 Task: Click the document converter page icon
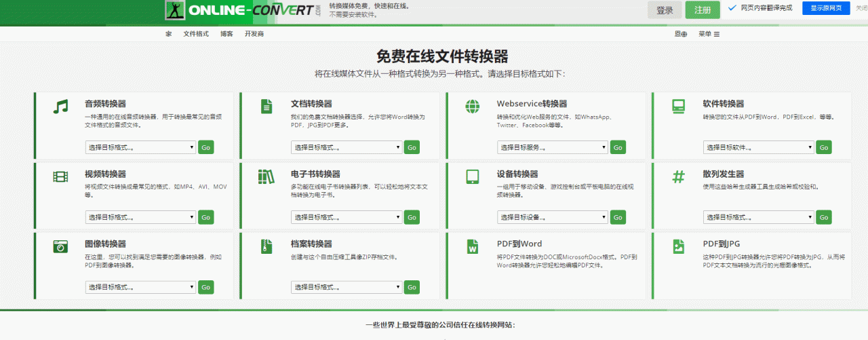click(267, 107)
